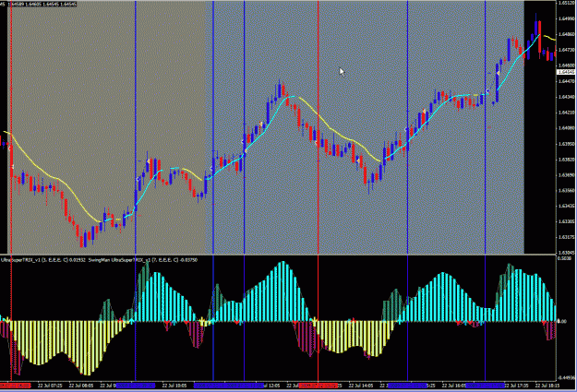The width and height of the screenshot is (577, 392).
Task: Click the 22 Jul 10:05 time label
Action: [x=174, y=386]
